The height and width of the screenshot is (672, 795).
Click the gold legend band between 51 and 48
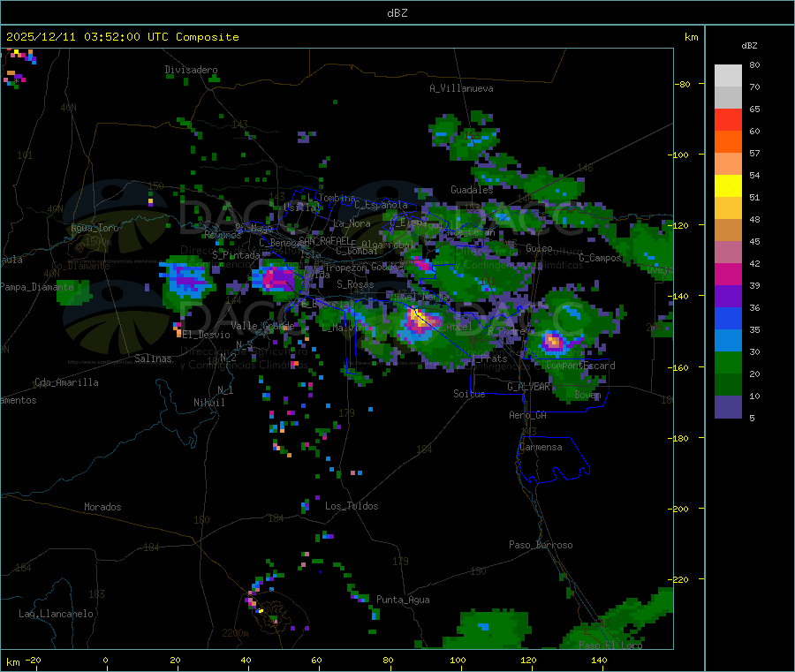coord(728,208)
